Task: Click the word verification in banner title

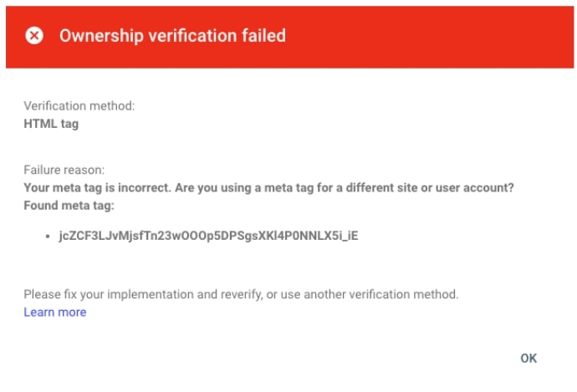Action: [192, 36]
